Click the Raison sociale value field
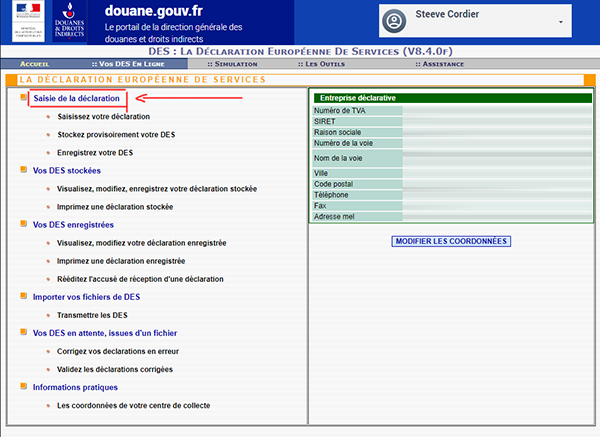The height and width of the screenshot is (437, 600). point(497,132)
